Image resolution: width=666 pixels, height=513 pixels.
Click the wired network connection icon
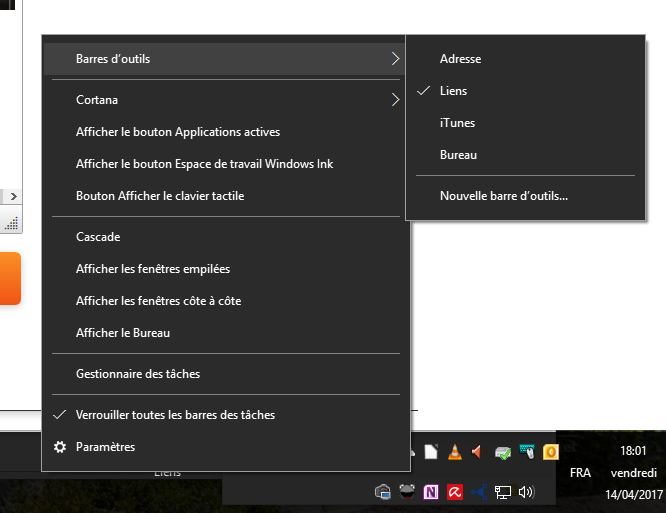point(503,491)
